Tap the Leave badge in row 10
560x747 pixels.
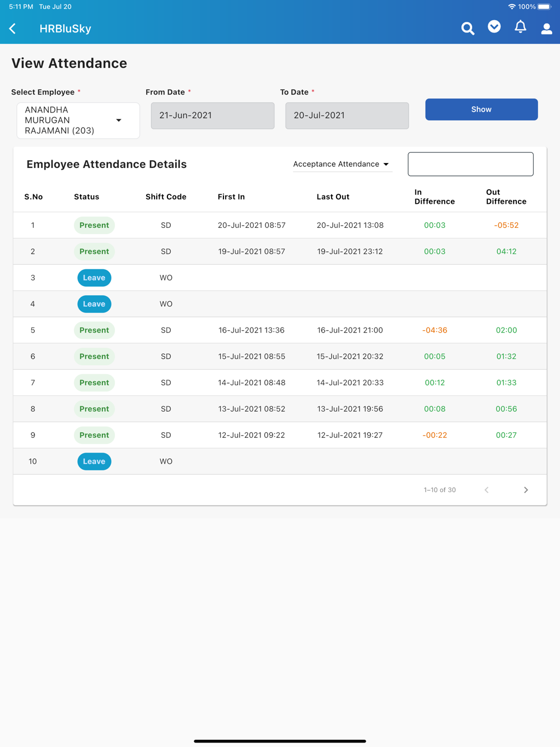point(94,461)
